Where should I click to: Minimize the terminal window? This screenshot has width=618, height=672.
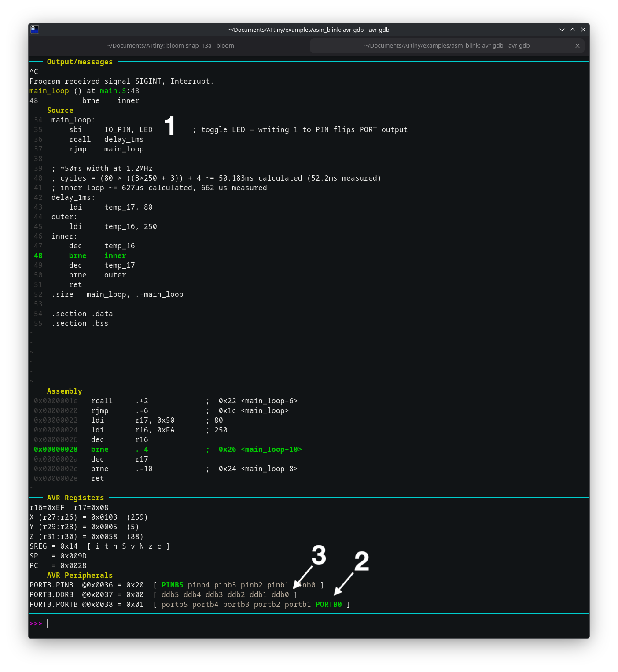click(x=562, y=30)
